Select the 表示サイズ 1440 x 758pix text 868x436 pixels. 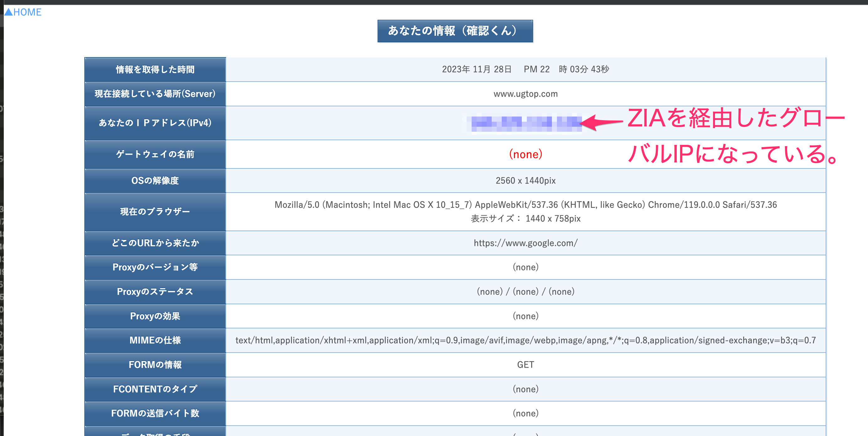click(x=526, y=218)
